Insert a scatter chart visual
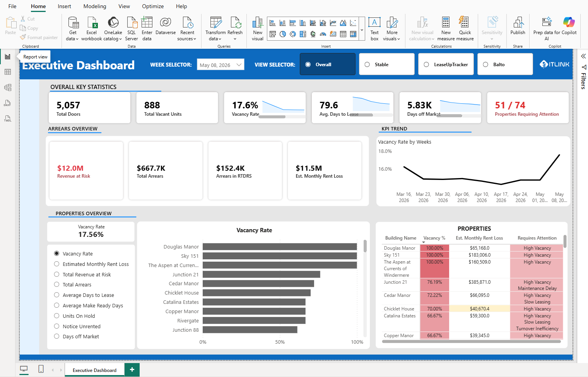 (x=353, y=23)
